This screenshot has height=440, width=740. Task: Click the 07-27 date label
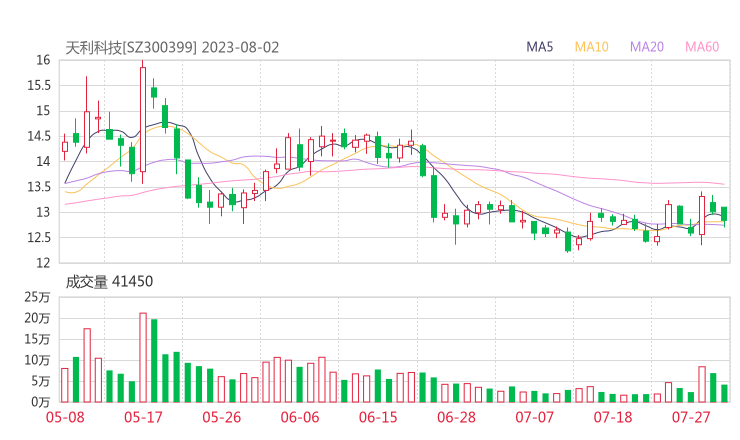coord(691,417)
